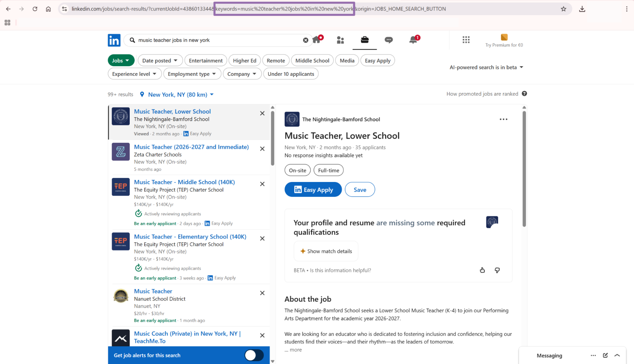Reload the page with the refresh button
The height and width of the screenshot is (364, 634).
[x=35, y=9]
